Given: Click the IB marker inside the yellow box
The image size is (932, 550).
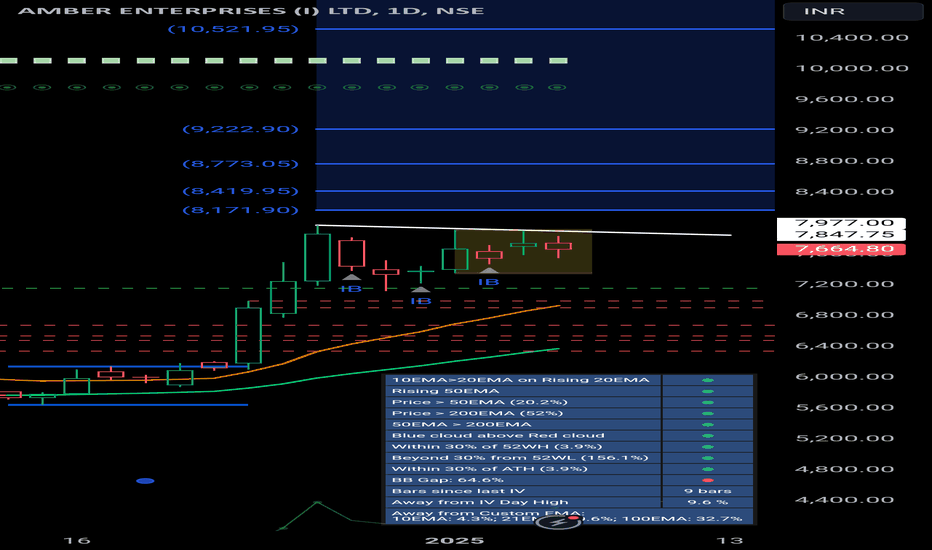Looking at the screenshot, I should [489, 282].
